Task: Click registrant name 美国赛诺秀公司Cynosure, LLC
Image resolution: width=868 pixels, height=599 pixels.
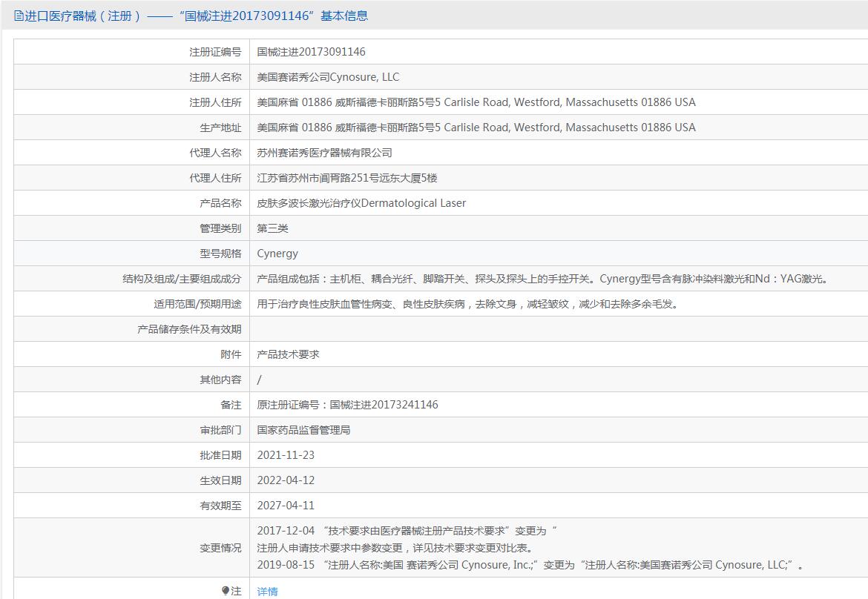Action: (x=328, y=77)
